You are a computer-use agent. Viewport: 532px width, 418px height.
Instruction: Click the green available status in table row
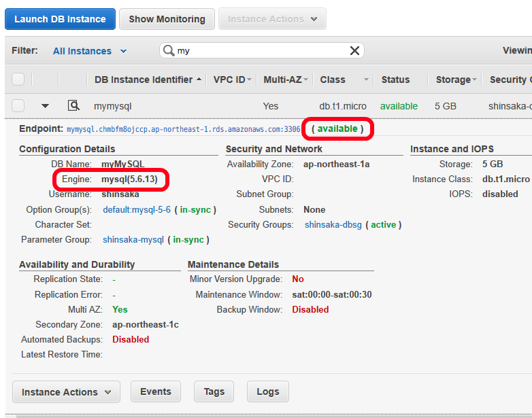click(399, 106)
